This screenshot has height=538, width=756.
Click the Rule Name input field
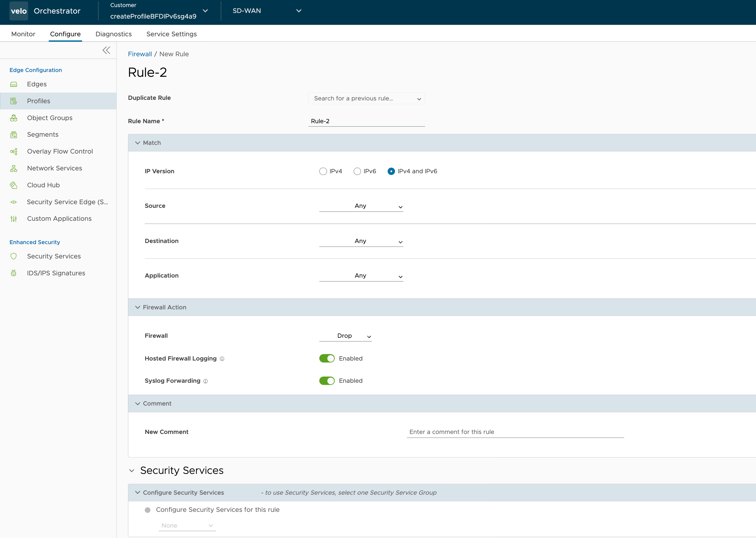tap(367, 121)
